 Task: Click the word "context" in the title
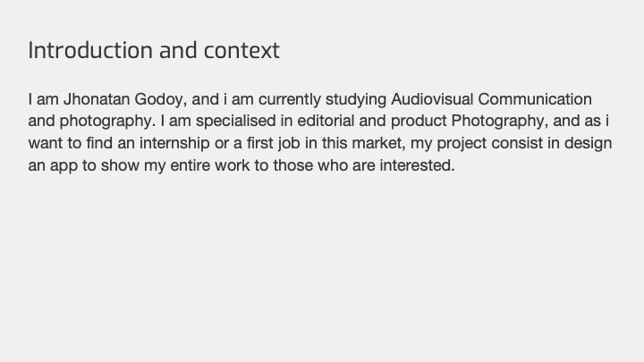click(241, 52)
